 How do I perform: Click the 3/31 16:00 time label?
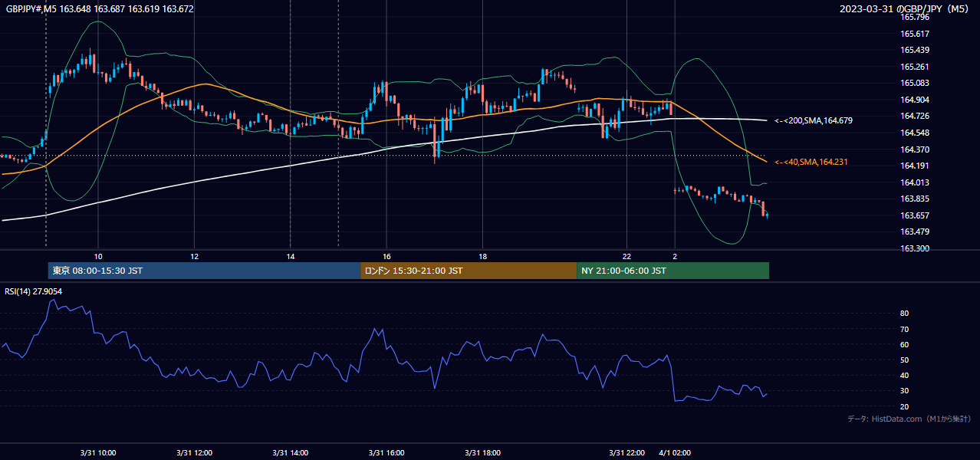386,453
